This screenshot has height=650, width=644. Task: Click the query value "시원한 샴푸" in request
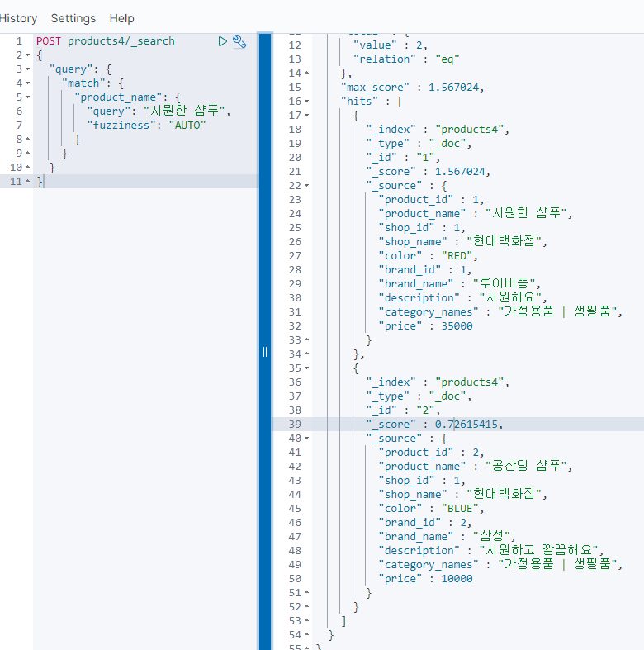point(186,111)
